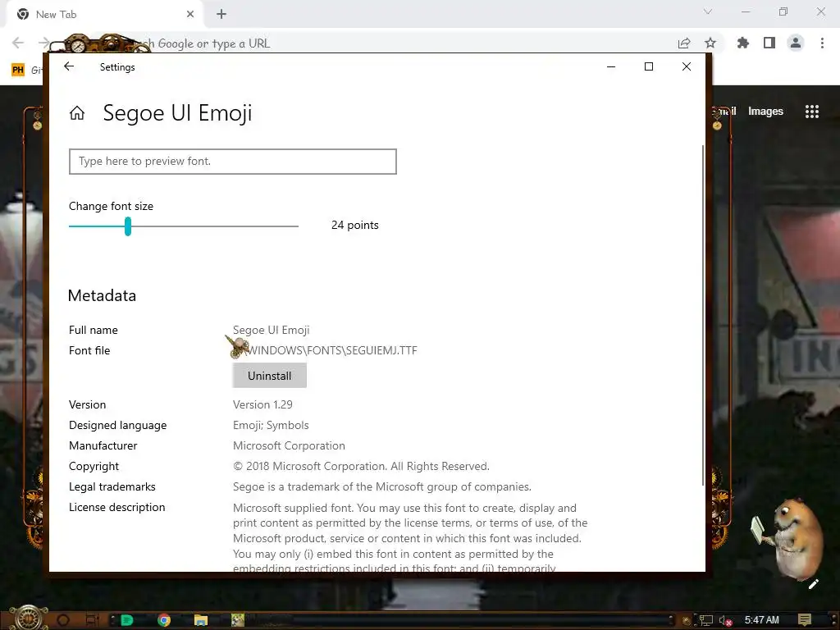Open the Start menu on the taskbar
The width and height of the screenshot is (840, 630).
[27, 618]
